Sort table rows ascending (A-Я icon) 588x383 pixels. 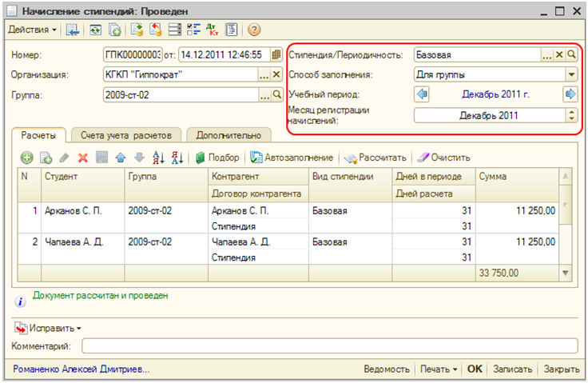pos(157,158)
